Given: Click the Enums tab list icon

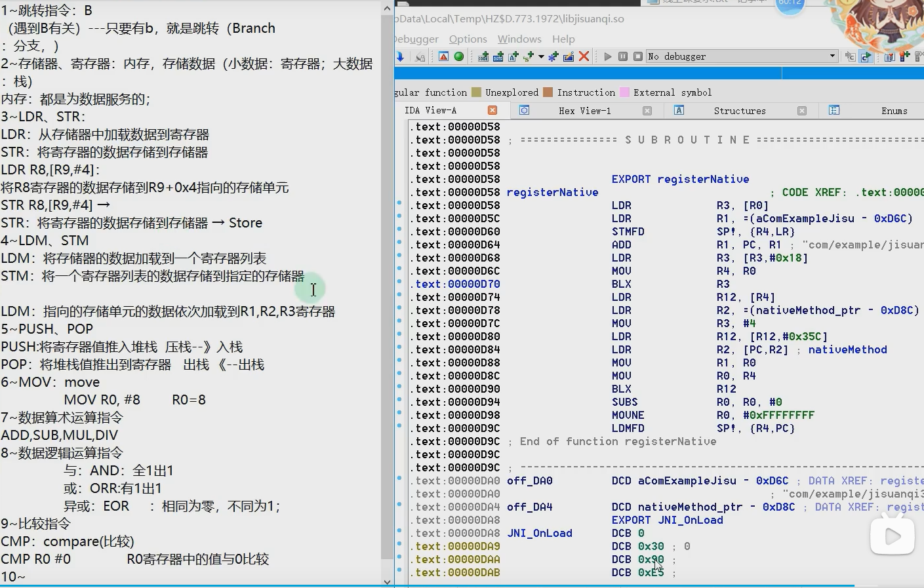Looking at the screenshot, I should (x=834, y=110).
